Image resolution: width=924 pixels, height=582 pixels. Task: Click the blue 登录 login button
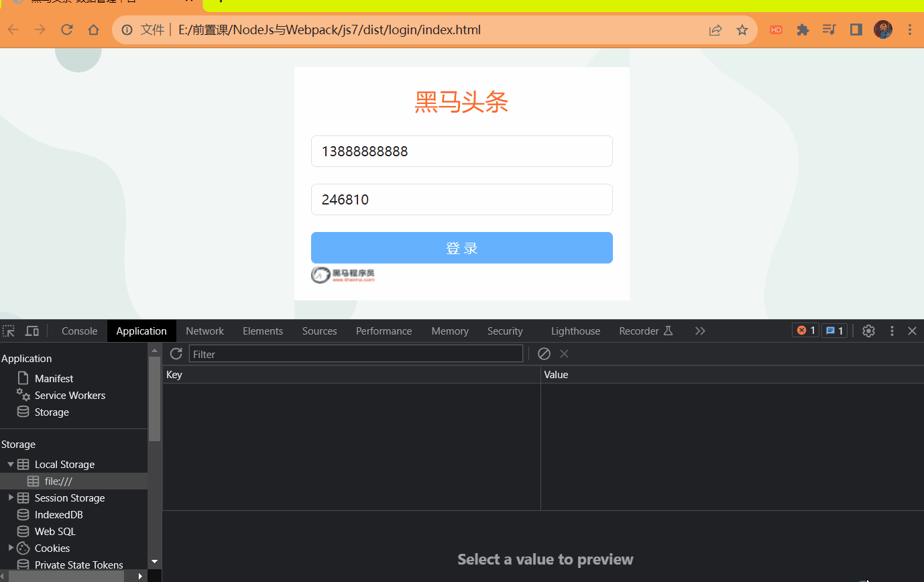coord(462,248)
